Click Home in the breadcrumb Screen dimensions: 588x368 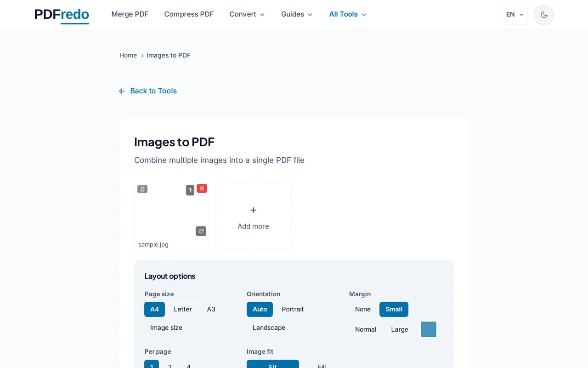(128, 55)
